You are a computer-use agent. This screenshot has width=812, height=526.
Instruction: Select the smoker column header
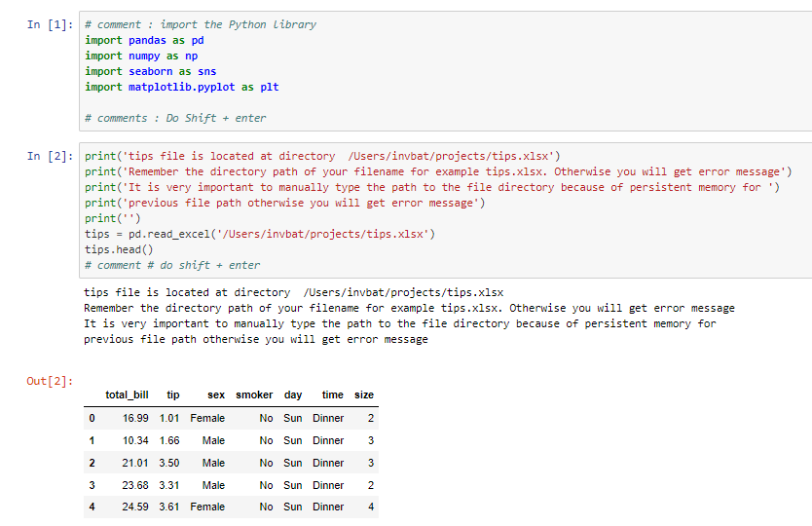pyautogui.click(x=254, y=394)
